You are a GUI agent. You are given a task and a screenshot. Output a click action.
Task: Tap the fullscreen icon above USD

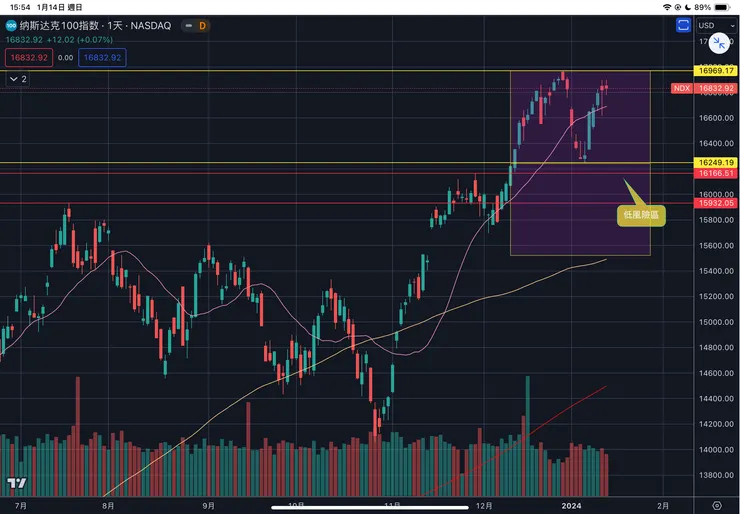click(683, 24)
